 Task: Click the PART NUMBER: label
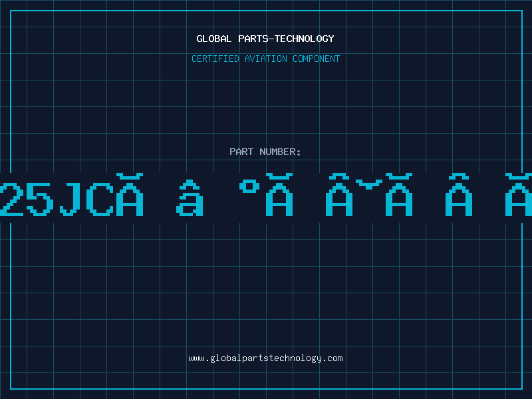(x=265, y=152)
